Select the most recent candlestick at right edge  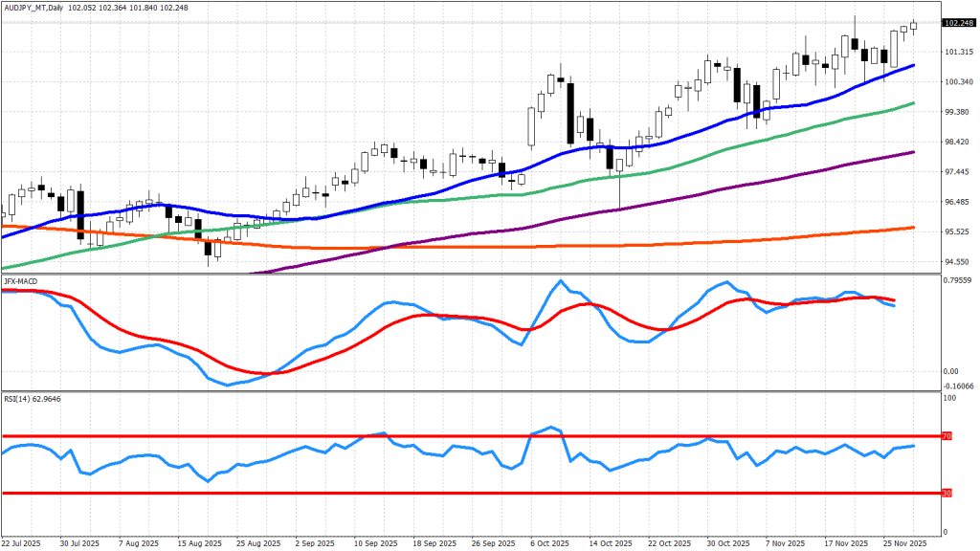tap(913, 26)
